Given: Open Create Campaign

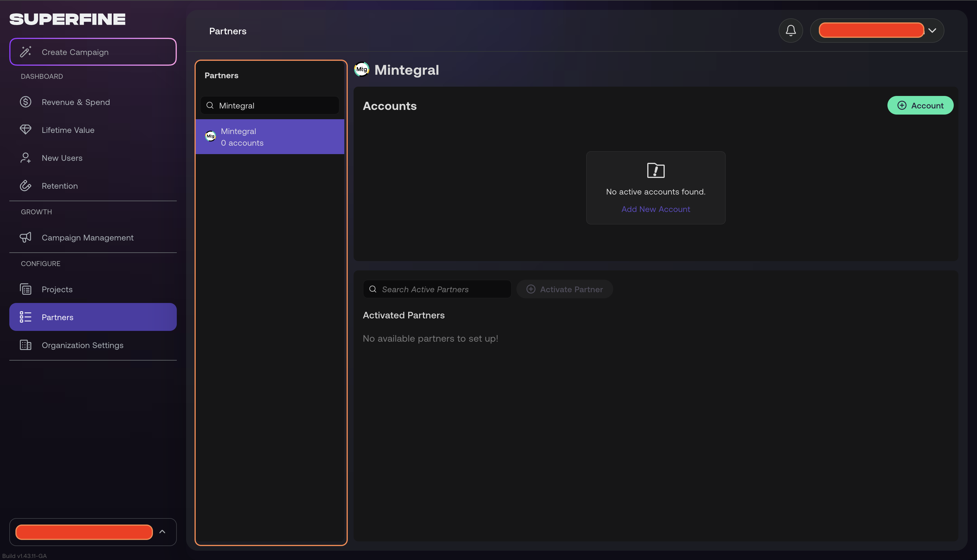Looking at the screenshot, I should tap(93, 51).
